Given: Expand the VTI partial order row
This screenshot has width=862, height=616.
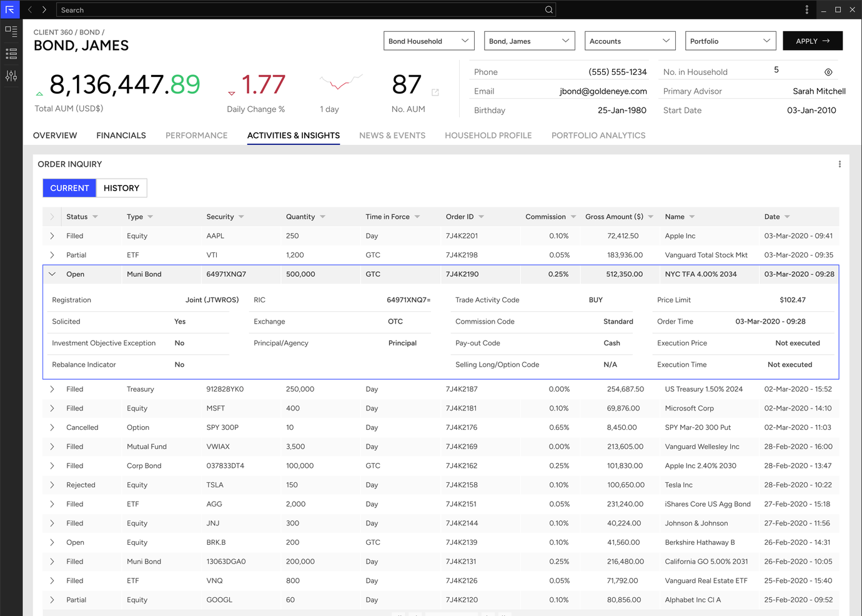Looking at the screenshot, I should [x=52, y=255].
